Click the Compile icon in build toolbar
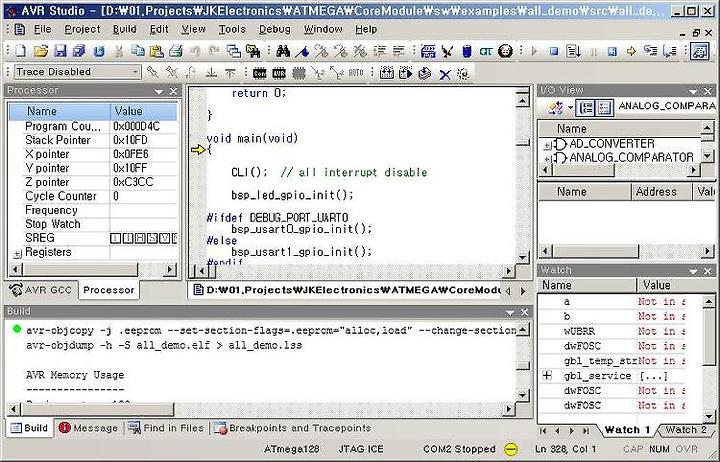The image size is (720, 462). pos(425,73)
